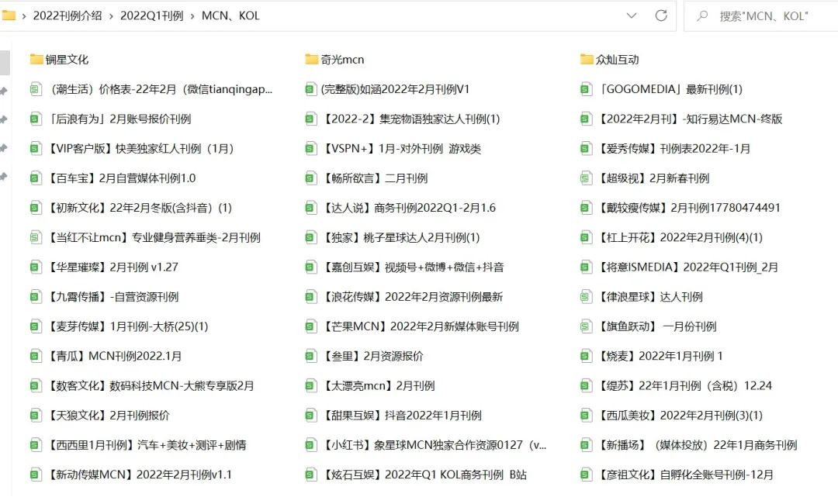Viewport: 838px width, 504px height.
Task: Click the file icon beside 【杠上开花】2022年2月刊例
Action: (x=587, y=237)
